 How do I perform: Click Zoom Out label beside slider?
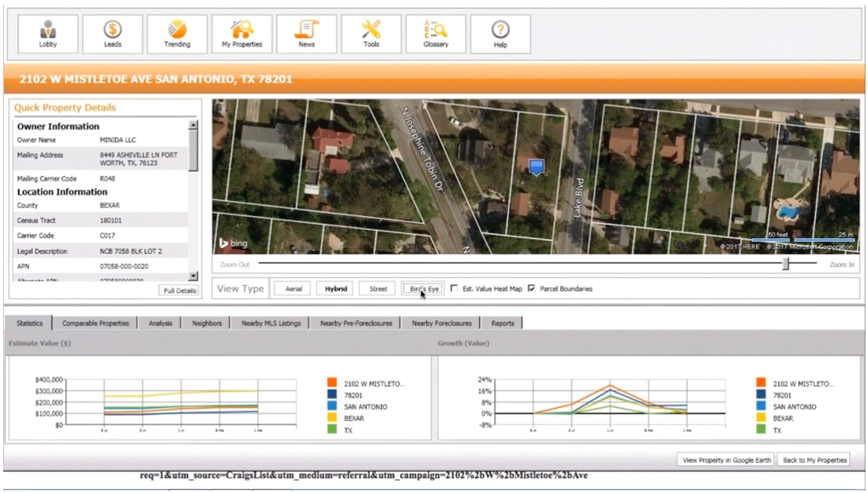click(x=234, y=264)
